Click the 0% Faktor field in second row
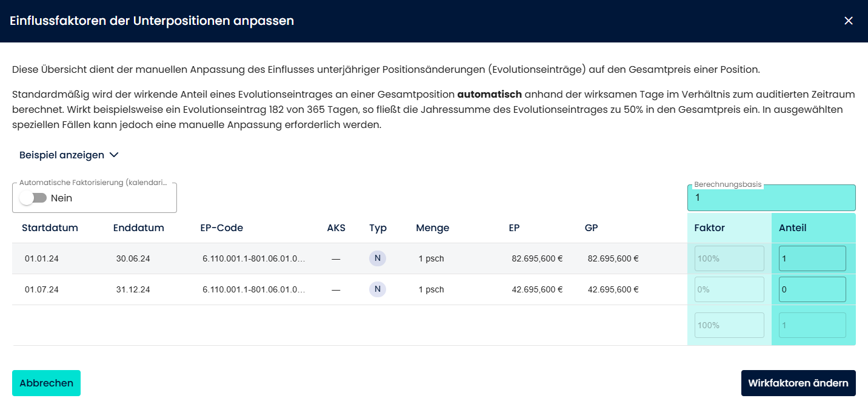This screenshot has height=401, width=868. (x=729, y=289)
